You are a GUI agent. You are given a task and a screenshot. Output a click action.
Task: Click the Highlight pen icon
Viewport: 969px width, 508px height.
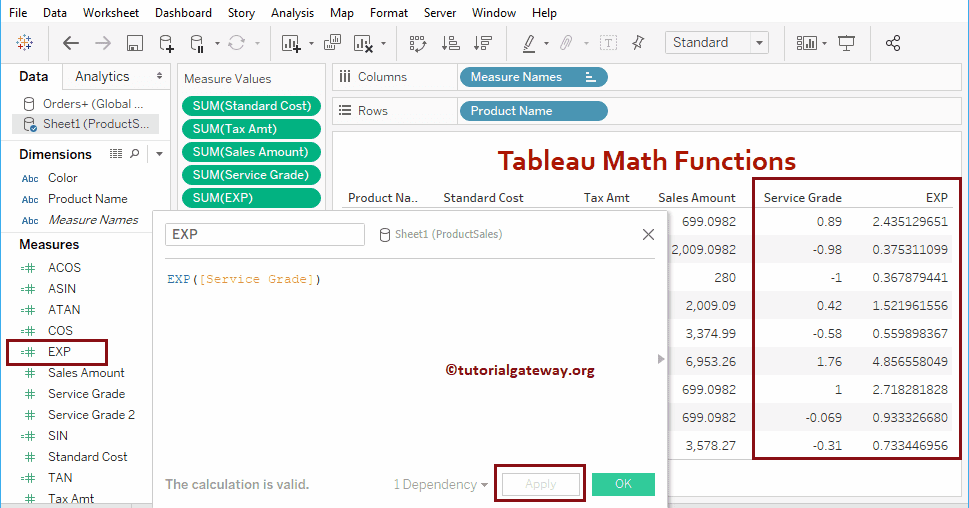tap(529, 43)
